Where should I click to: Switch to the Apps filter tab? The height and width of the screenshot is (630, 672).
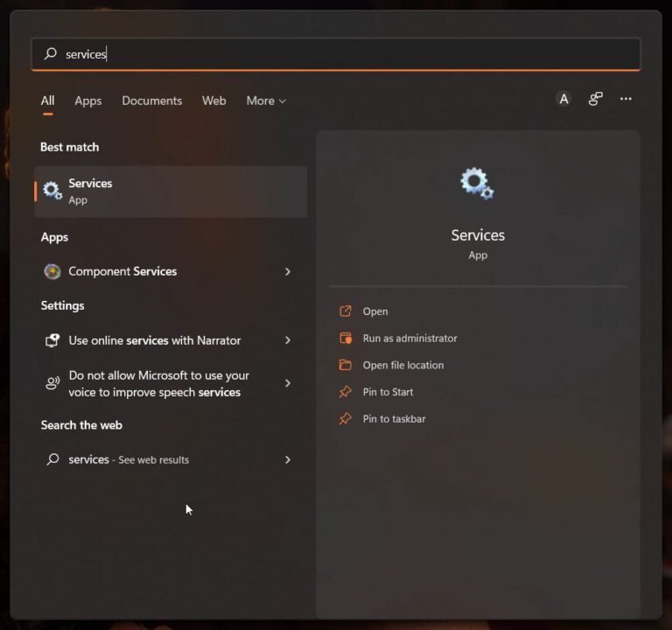click(x=88, y=101)
